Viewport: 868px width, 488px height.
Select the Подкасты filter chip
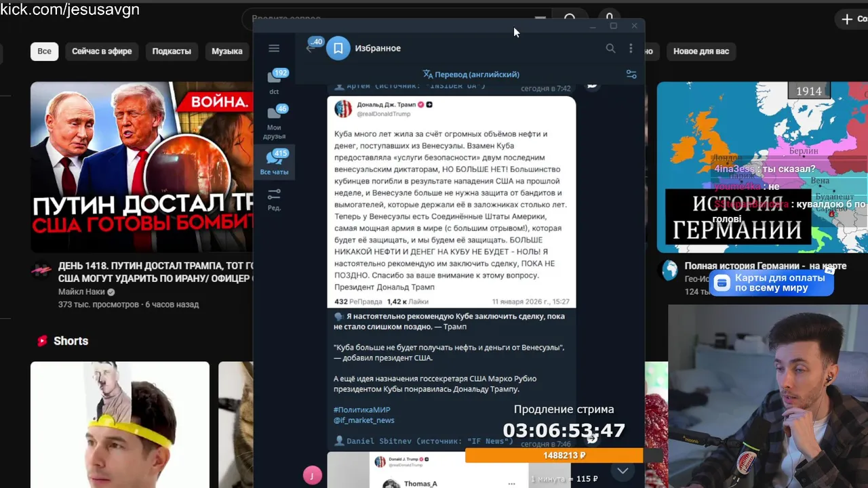(172, 51)
